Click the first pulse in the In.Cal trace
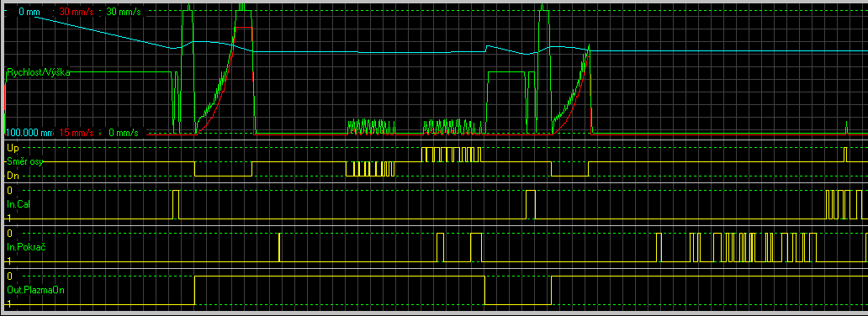This screenshot has width=868, height=316. point(176,205)
